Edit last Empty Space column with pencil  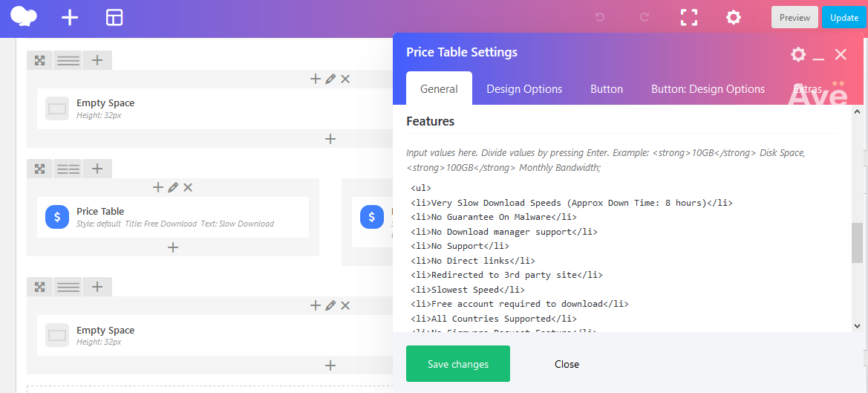click(330, 305)
